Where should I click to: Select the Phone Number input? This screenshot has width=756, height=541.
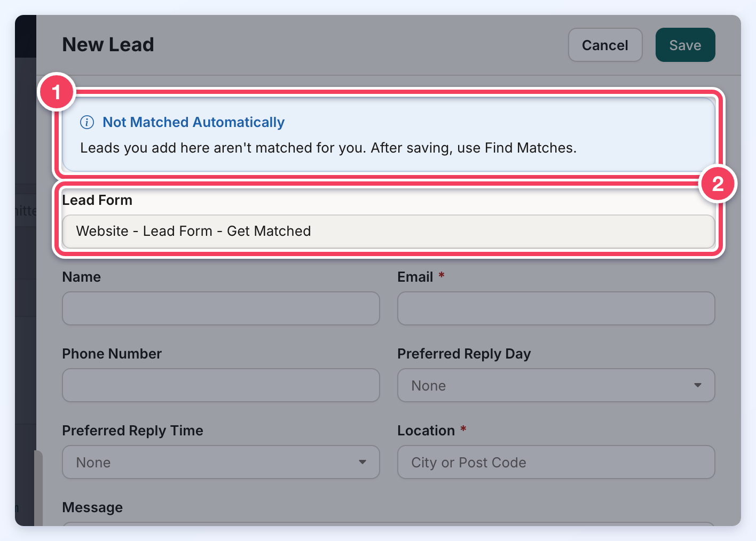pyautogui.click(x=221, y=385)
